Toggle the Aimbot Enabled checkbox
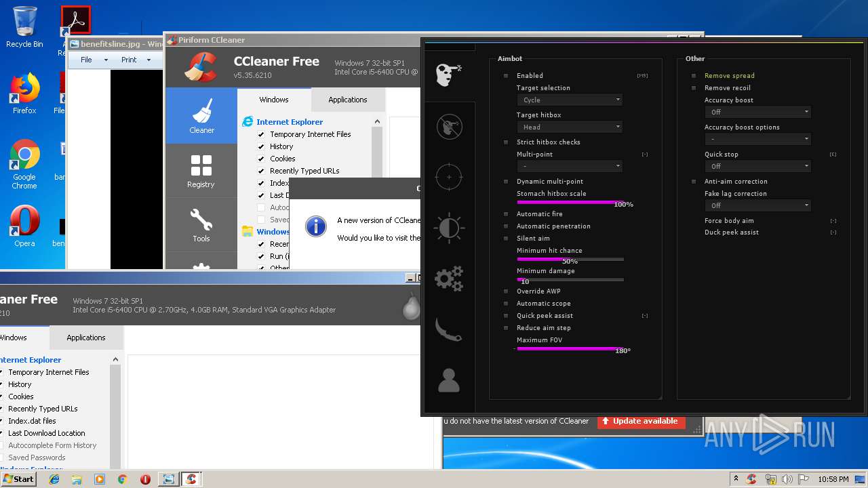 coord(506,76)
